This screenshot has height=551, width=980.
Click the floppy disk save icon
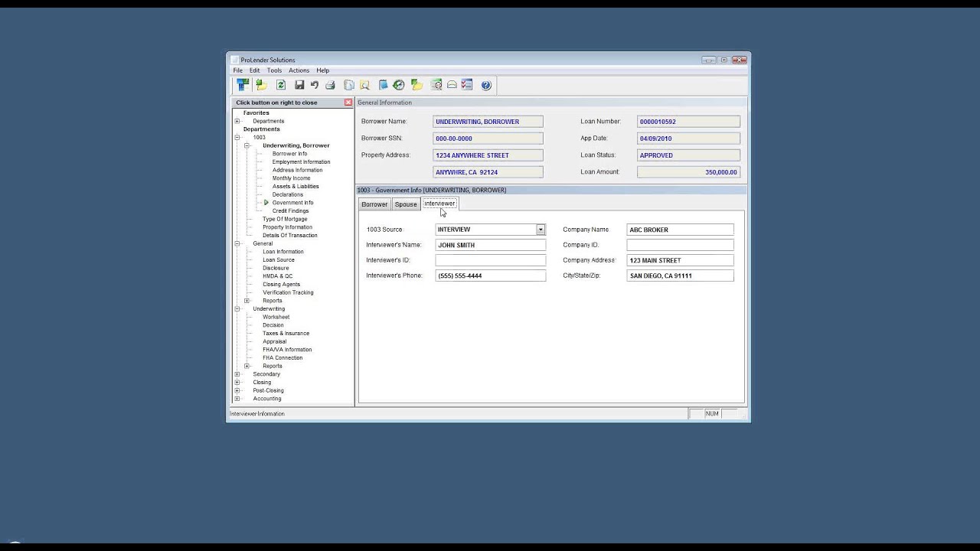pos(299,85)
